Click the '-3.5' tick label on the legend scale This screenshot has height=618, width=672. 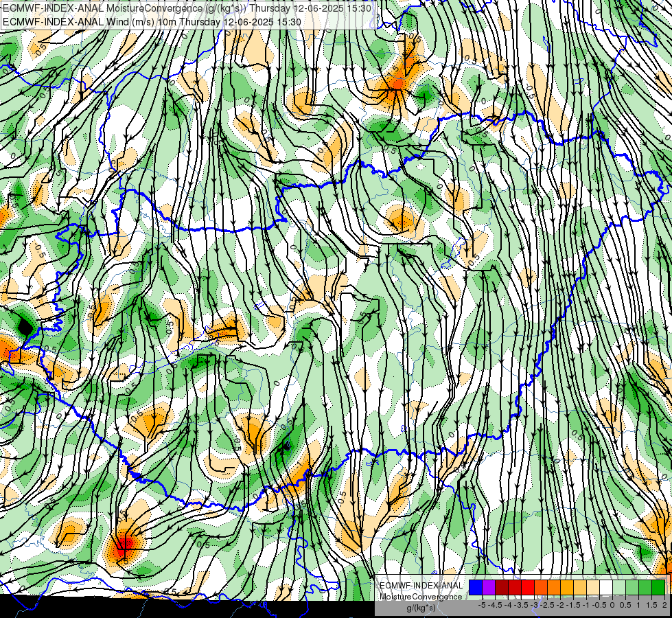tap(522, 605)
